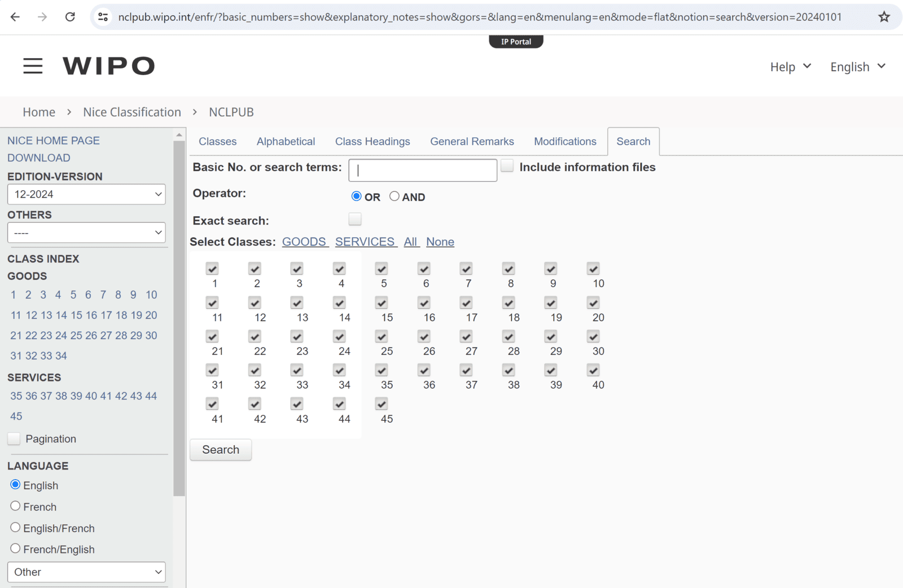Open goods class 25 in class index
The width and height of the screenshot is (903, 588).
click(x=76, y=335)
